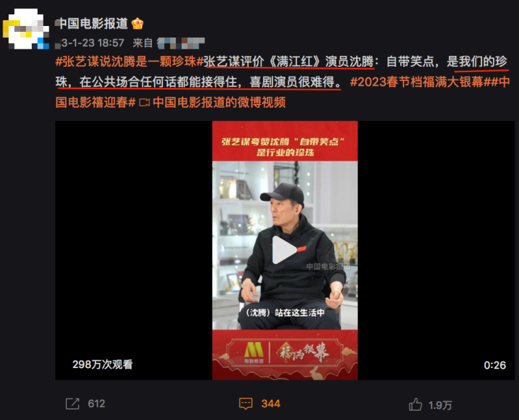Click the repost share icon

pyautogui.click(x=73, y=404)
